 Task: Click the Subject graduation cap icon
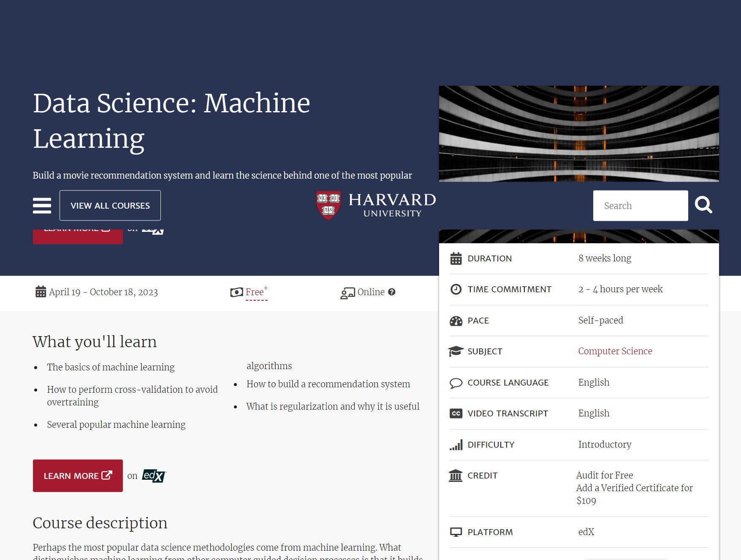456,351
